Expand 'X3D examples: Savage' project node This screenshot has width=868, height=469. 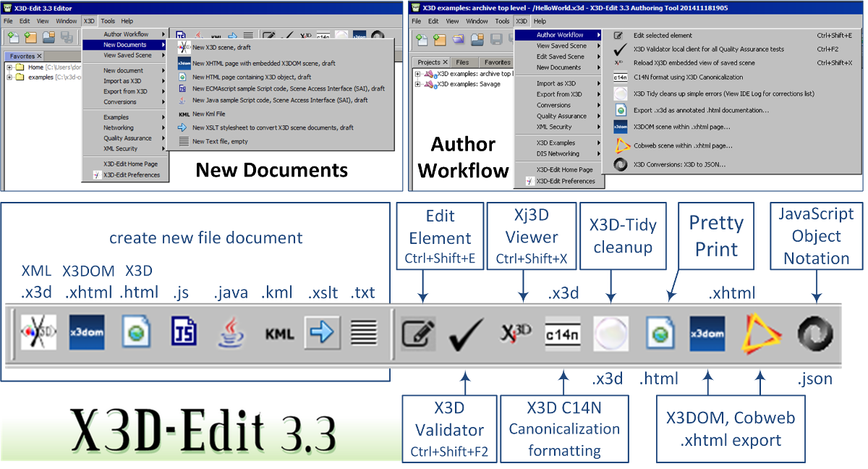click(x=419, y=84)
